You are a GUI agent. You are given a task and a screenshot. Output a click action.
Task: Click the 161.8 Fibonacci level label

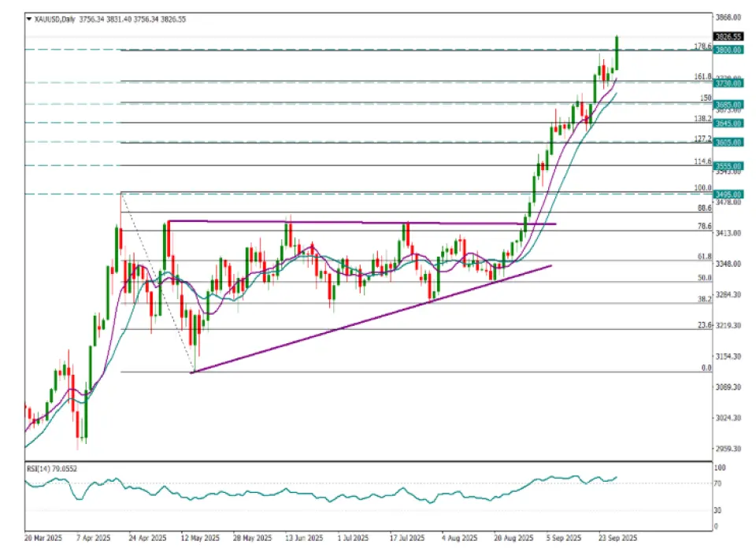coord(703,76)
